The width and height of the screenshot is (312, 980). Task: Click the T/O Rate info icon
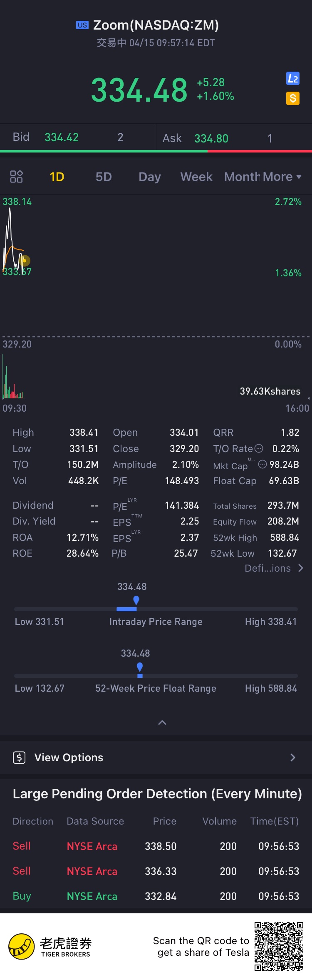click(259, 448)
